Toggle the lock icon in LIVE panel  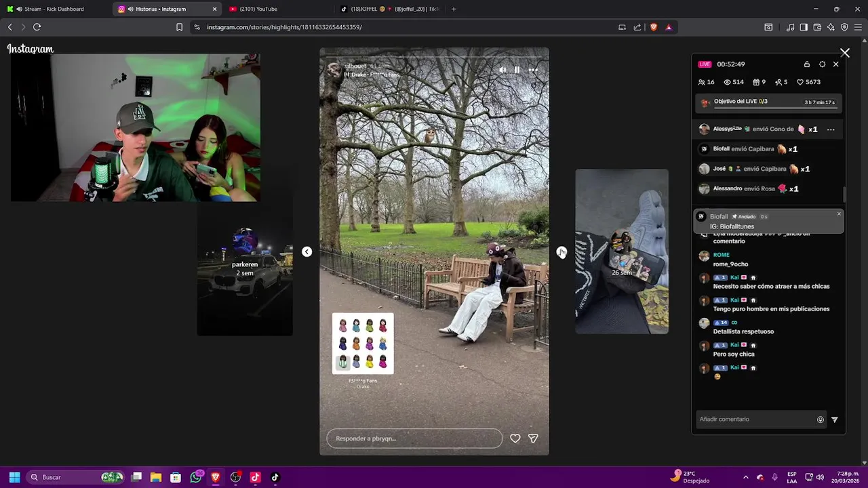(x=807, y=64)
